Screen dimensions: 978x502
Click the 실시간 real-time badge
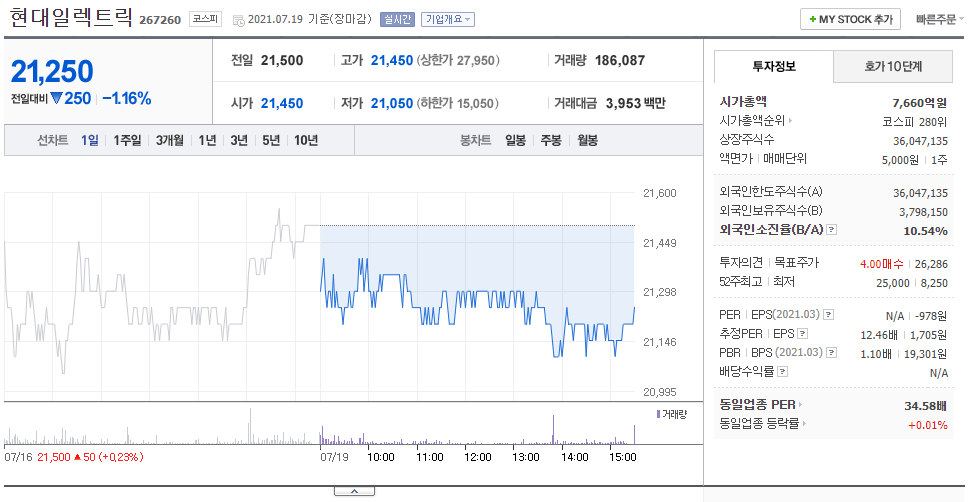397,19
